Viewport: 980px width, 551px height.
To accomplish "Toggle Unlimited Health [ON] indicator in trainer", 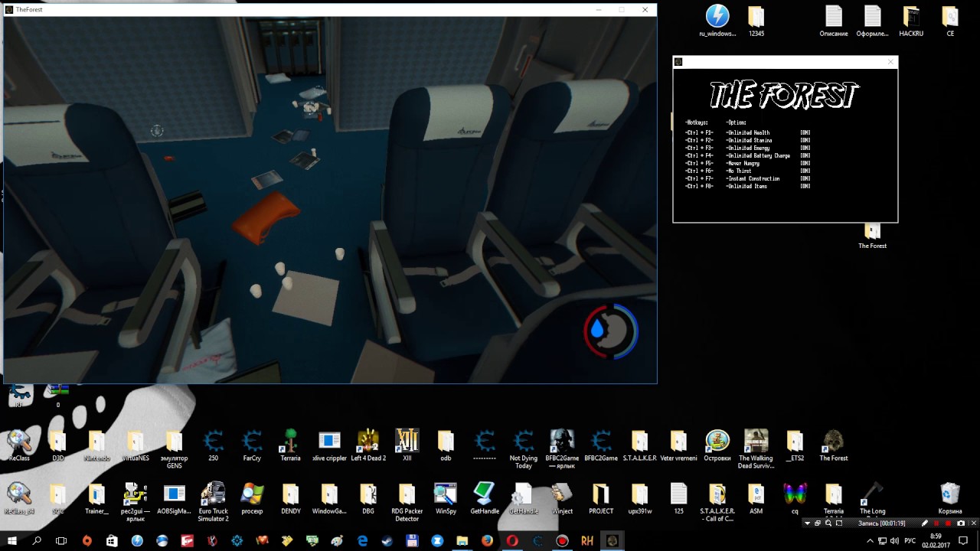I will (805, 133).
